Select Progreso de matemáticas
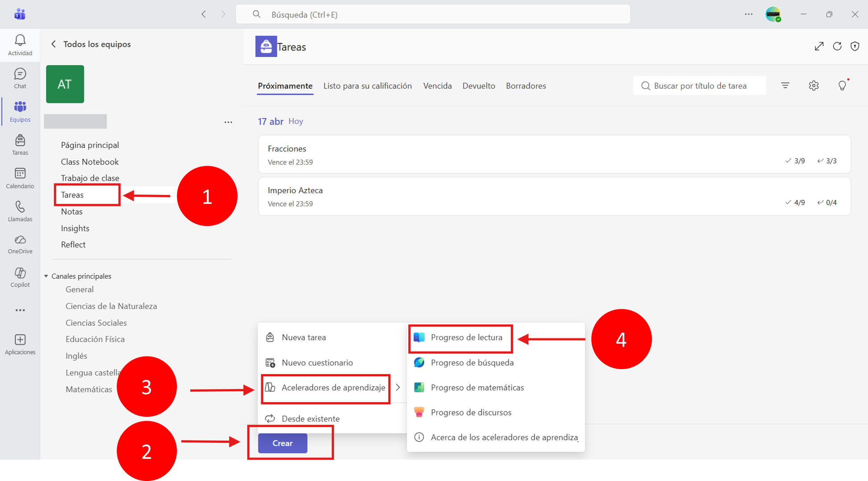This screenshot has height=481, width=868. click(496, 387)
